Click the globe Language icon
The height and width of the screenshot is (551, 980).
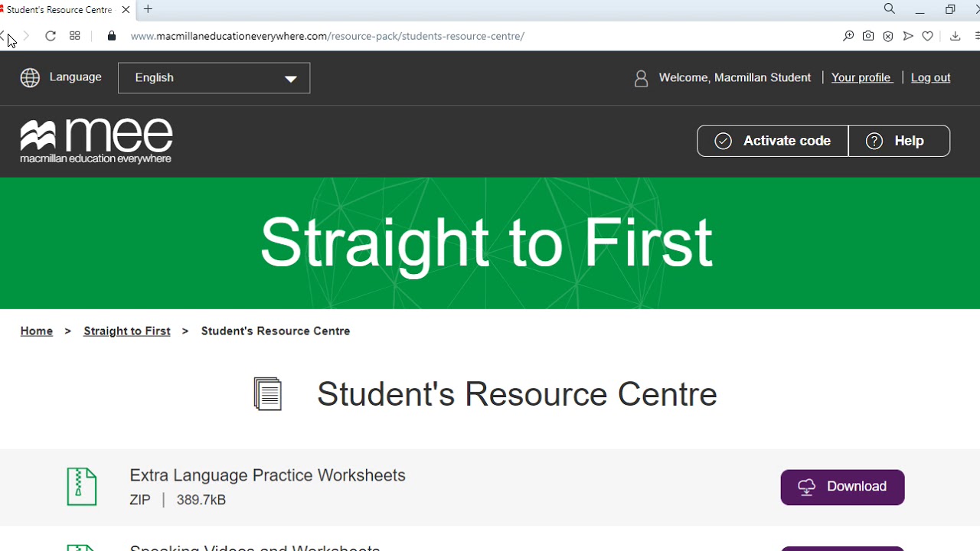[x=30, y=78]
